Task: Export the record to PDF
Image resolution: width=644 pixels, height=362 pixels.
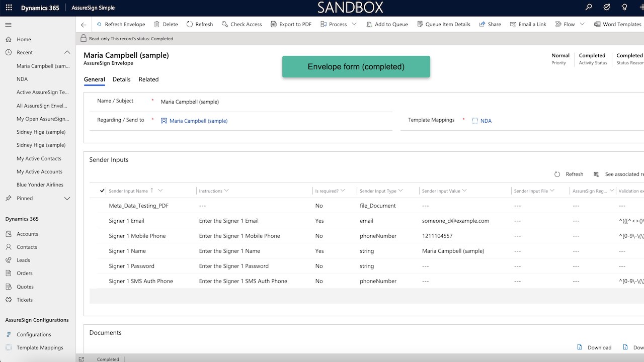Action: [x=291, y=24]
